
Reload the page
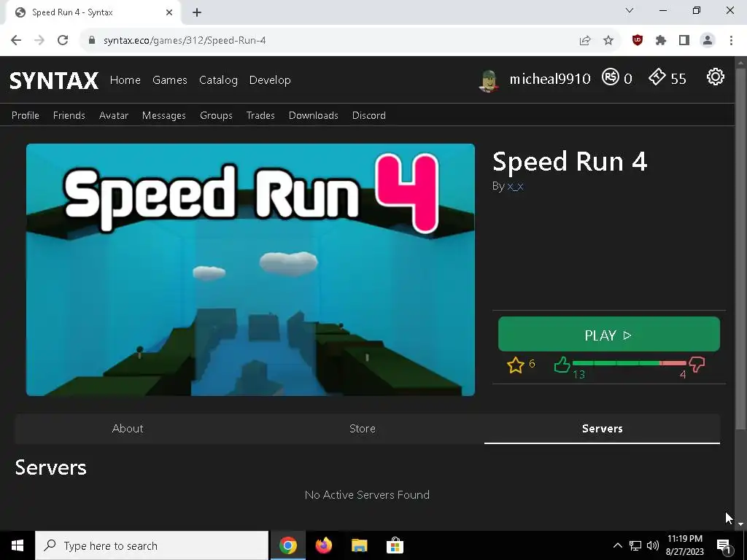click(63, 41)
